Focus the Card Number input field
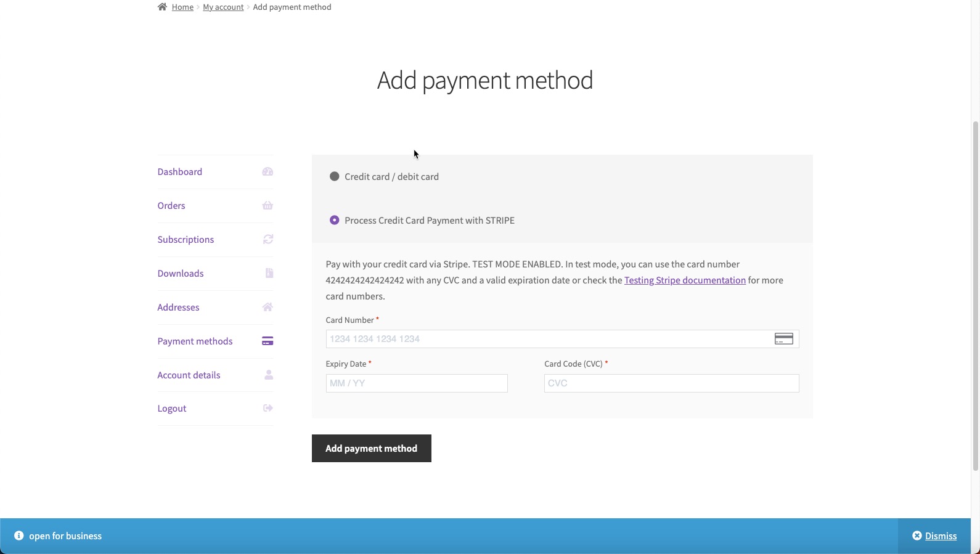Image resolution: width=980 pixels, height=554 pixels. [562, 339]
